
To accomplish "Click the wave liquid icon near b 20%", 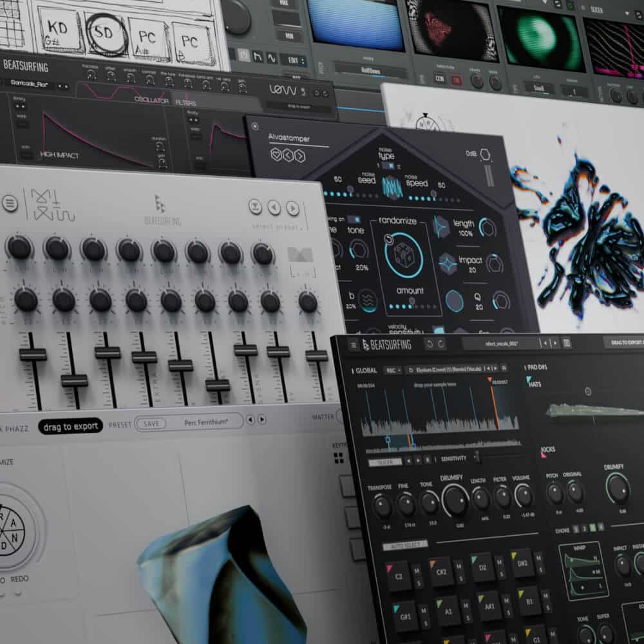I will pos(368,300).
